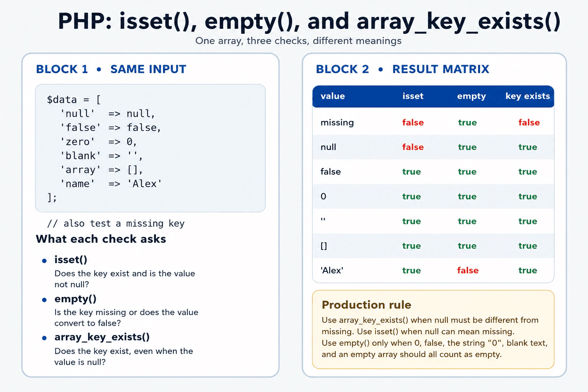
Task: Click the line "and an empty array should all count as empty."
Action: tap(412, 354)
